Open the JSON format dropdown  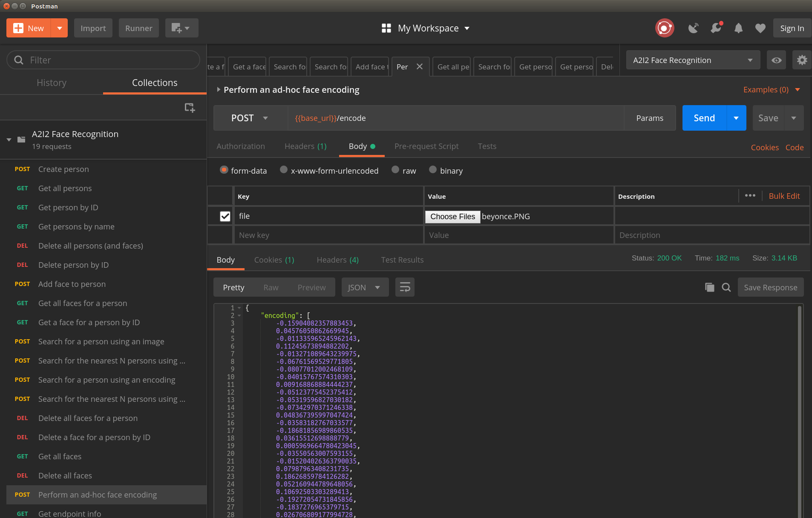point(365,287)
